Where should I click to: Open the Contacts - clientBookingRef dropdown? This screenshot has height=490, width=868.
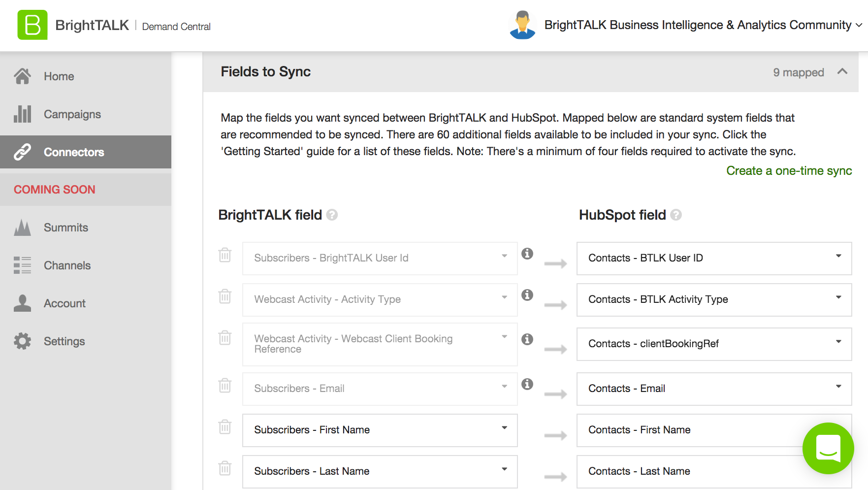[x=714, y=344]
